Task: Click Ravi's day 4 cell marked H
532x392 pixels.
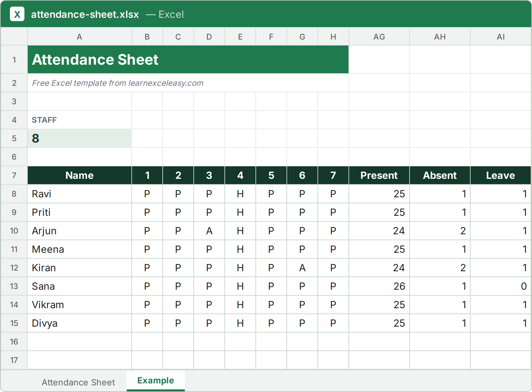Action: tap(240, 194)
